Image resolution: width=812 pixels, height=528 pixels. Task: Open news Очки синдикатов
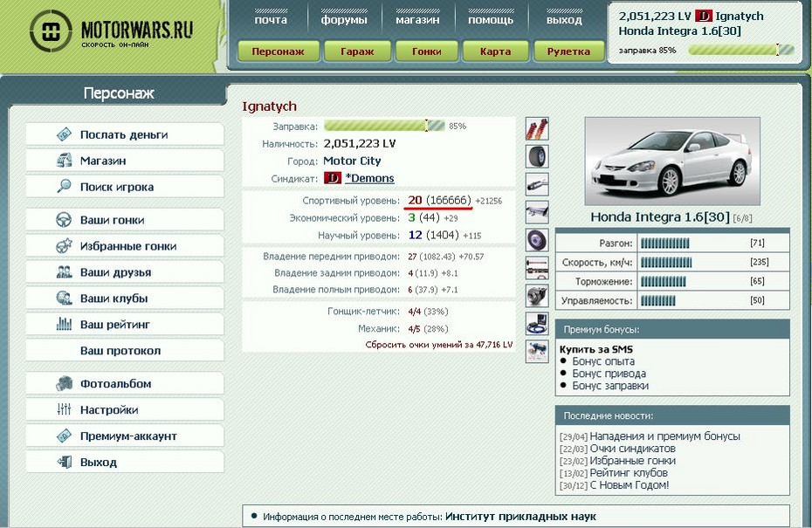click(x=632, y=449)
